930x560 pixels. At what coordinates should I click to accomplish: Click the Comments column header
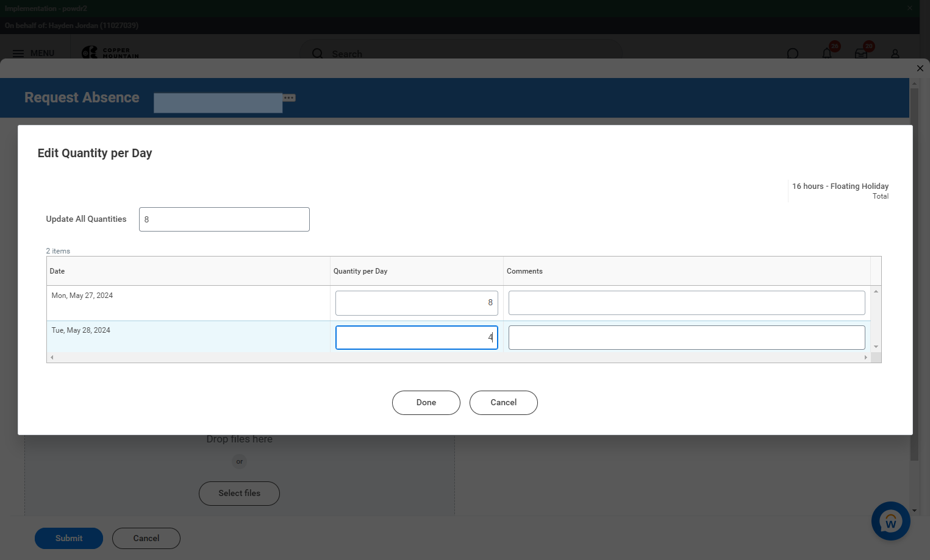click(x=687, y=271)
